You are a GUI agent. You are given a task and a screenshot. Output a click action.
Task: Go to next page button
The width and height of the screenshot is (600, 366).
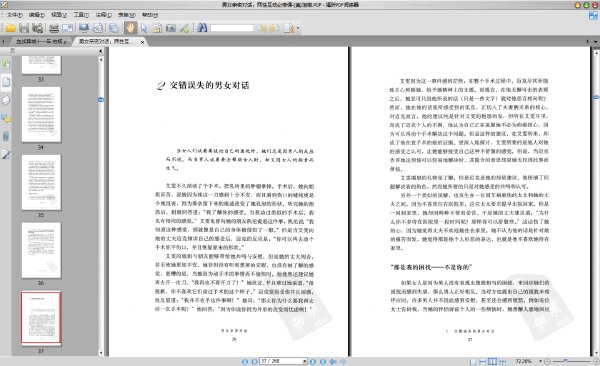coord(313,361)
